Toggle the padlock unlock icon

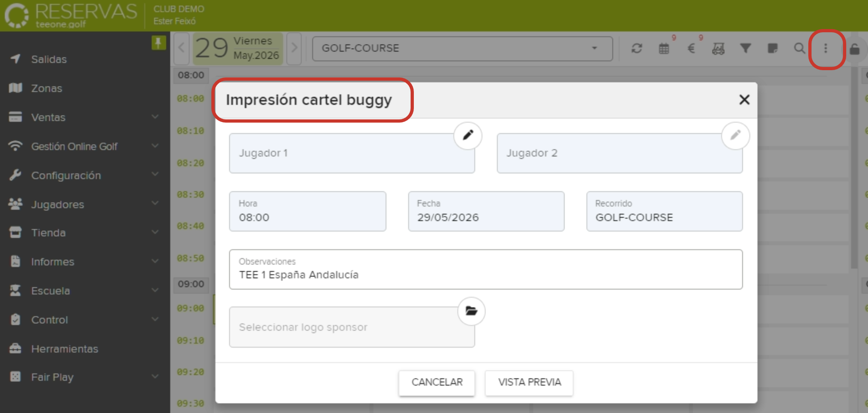pyautogui.click(x=854, y=49)
